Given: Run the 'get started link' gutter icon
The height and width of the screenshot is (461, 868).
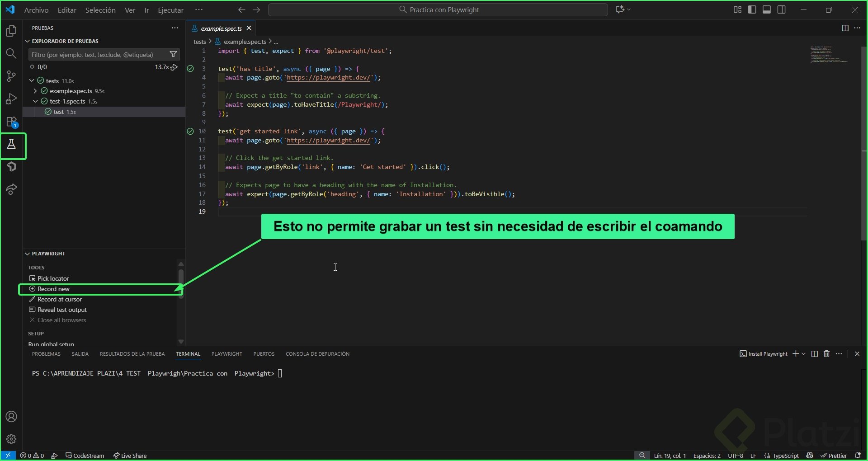Looking at the screenshot, I should (x=190, y=132).
